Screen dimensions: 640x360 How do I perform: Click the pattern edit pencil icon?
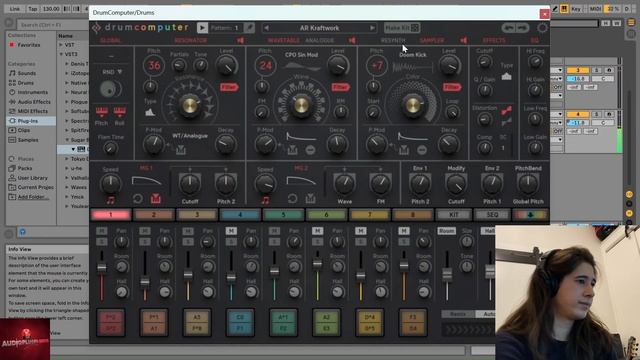pyautogui.click(x=249, y=28)
